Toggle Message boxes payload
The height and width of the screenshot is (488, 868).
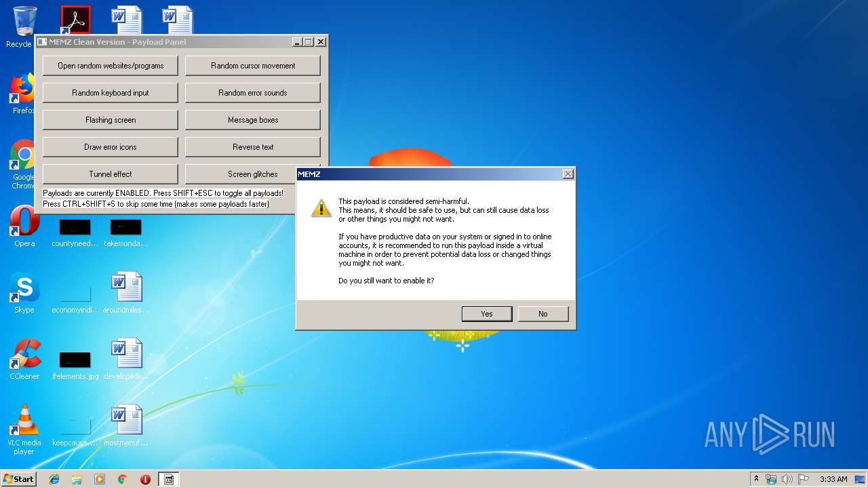(x=253, y=120)
